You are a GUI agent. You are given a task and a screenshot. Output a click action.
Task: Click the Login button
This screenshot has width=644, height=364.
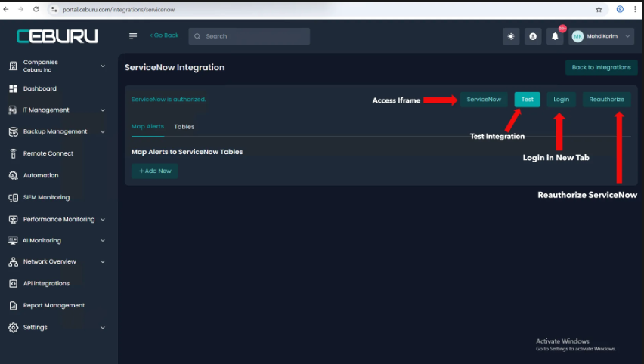click(x=561, y=100)
